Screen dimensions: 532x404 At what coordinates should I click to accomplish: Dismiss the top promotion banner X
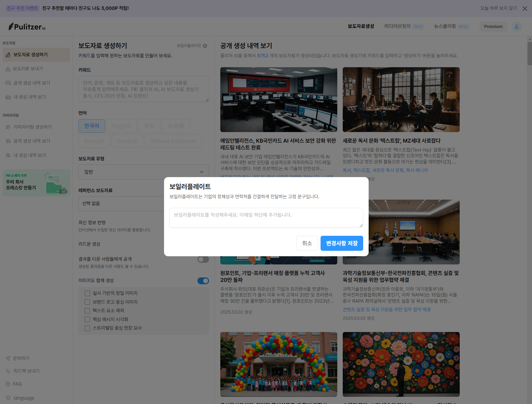coord(524,9)
